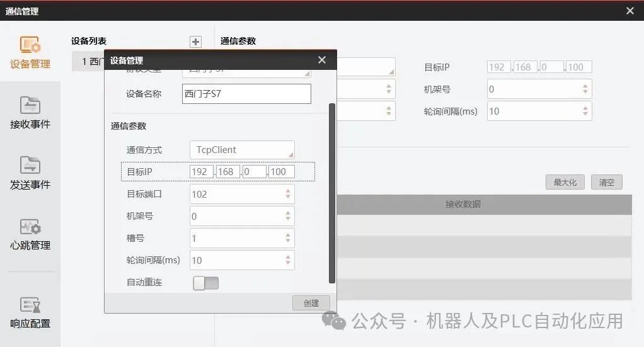This screenshot has width=644, height=347.
Task: Open the 设备管理 sidebar section
Action: pos(30,52)
